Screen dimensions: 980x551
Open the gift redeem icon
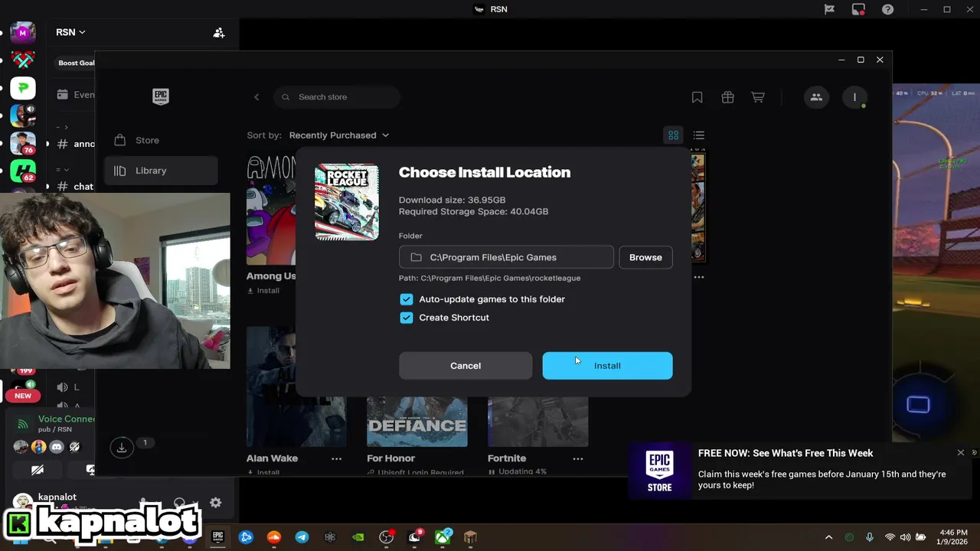[727, 97]
